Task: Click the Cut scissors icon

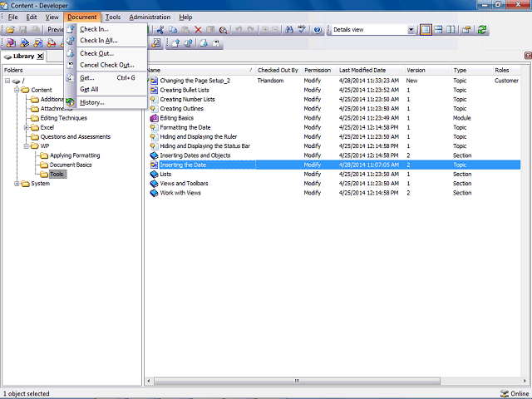Action: click(160, 30)
